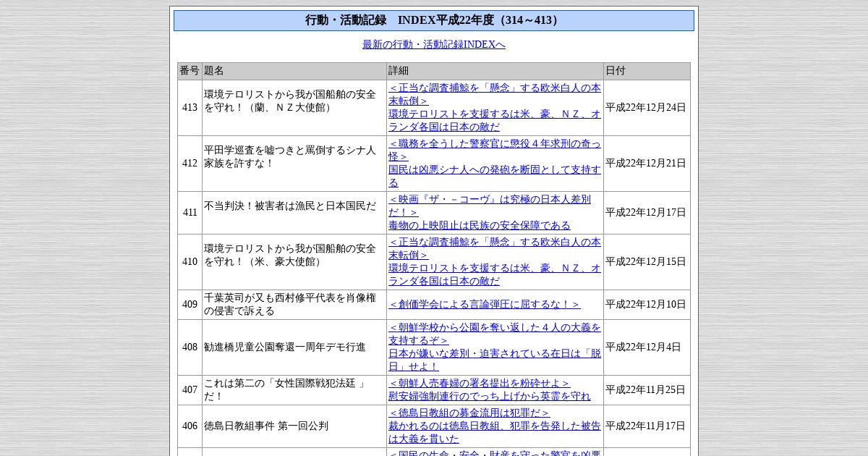Select number cell 407
868x456 pixels.
(190, 390)
